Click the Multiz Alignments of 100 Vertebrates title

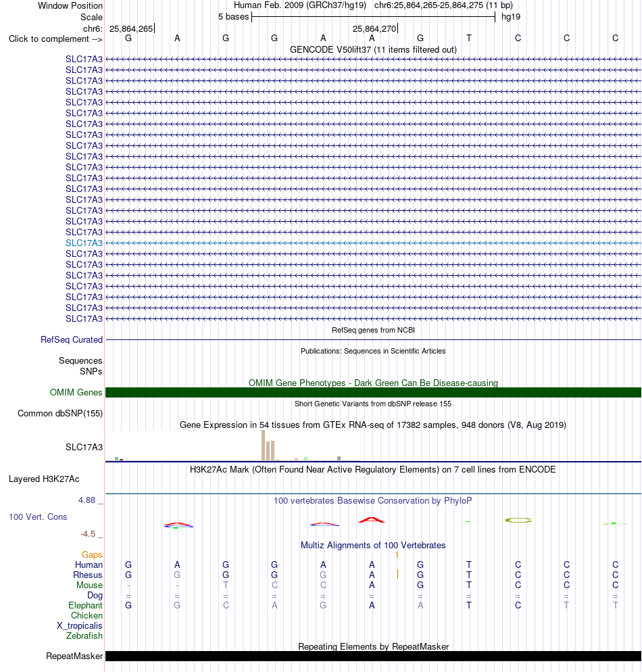373,545
